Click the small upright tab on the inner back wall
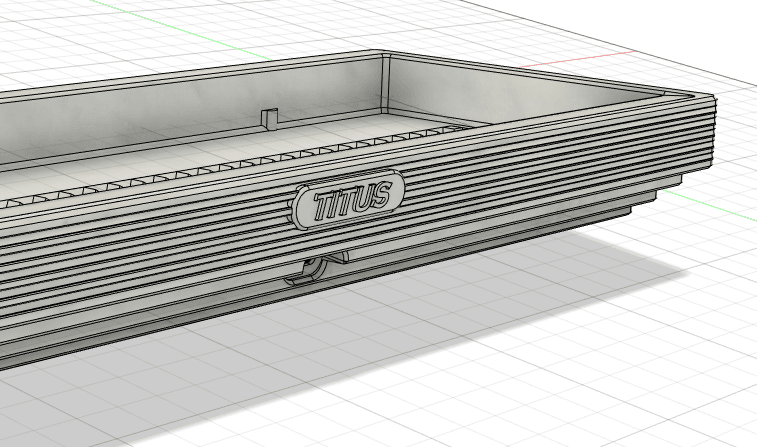Image resolution: width=757 pixels, height=447 pixels. tap(267, 118)
